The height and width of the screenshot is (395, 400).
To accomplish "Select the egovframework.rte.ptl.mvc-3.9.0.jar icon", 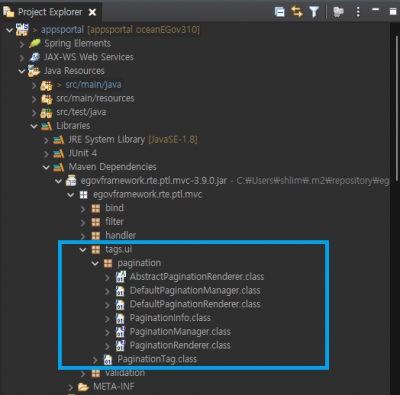I will coord(71,181).
